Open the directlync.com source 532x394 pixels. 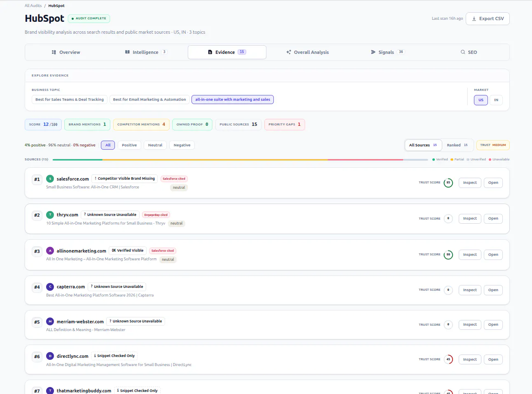coord(493,359)
